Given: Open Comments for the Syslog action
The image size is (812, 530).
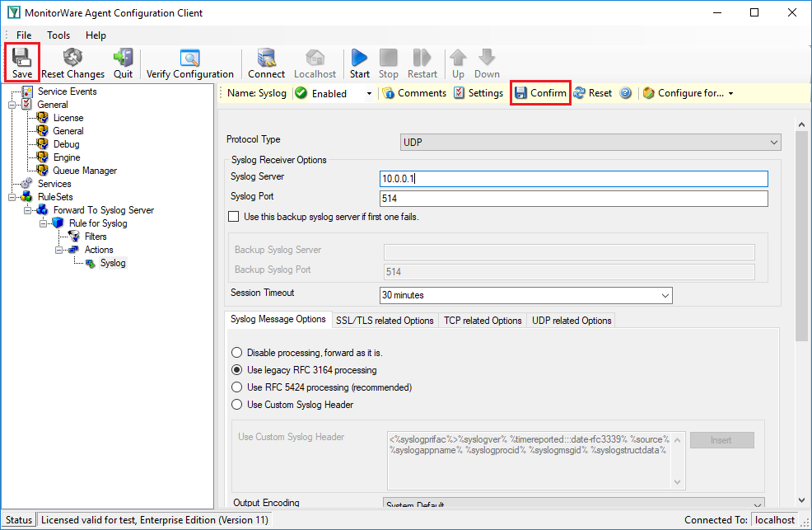Looking at the screenshot, I should point(414,93).
